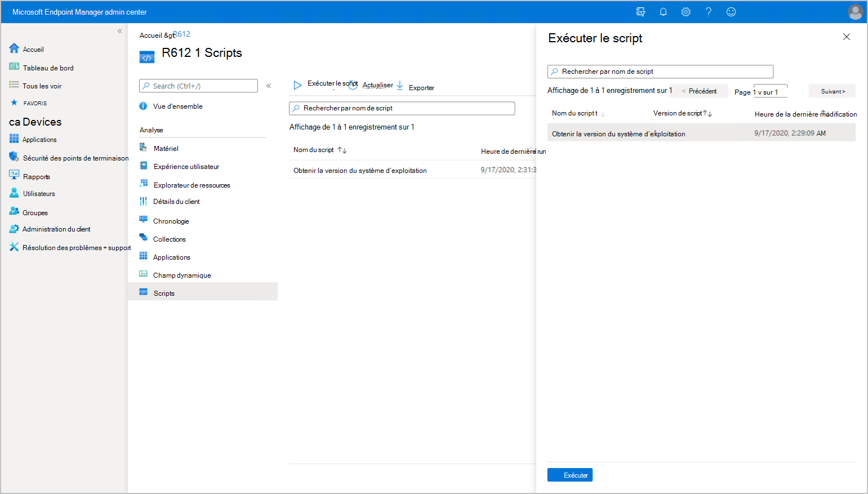Open the notifications bell

click(x=664, y=12)
